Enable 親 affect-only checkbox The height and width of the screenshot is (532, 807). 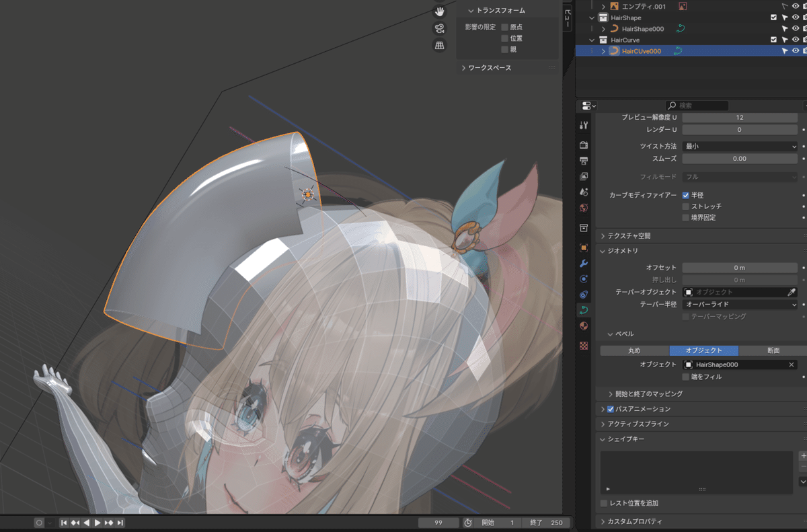[x=504, y=49]
